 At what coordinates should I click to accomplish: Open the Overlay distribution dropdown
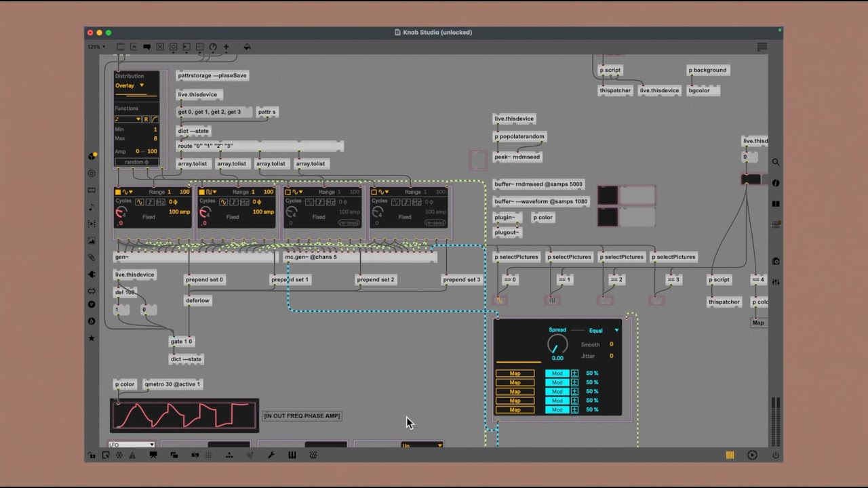(130, 85)
